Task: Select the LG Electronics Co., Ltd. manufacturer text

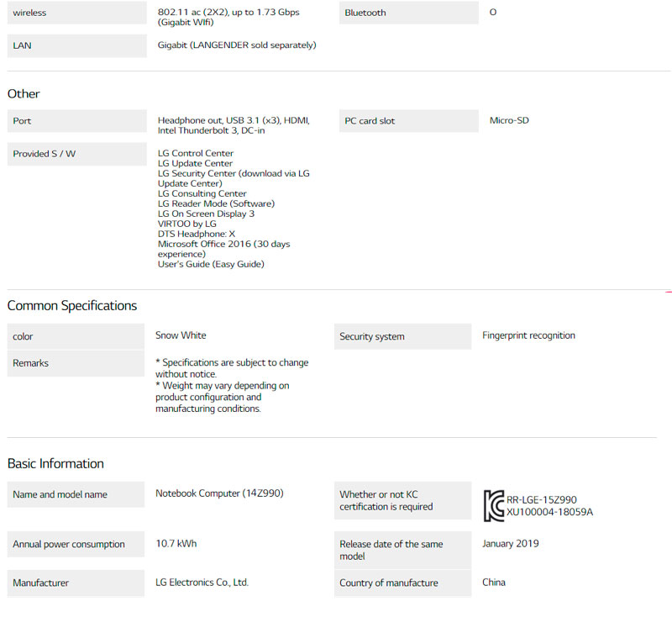Action: [x=202, y=583]
